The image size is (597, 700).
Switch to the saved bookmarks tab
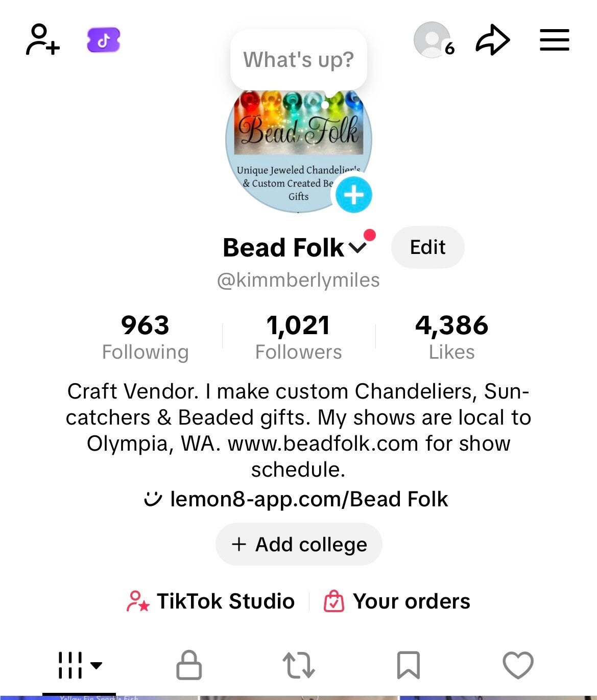pos(409,665)
